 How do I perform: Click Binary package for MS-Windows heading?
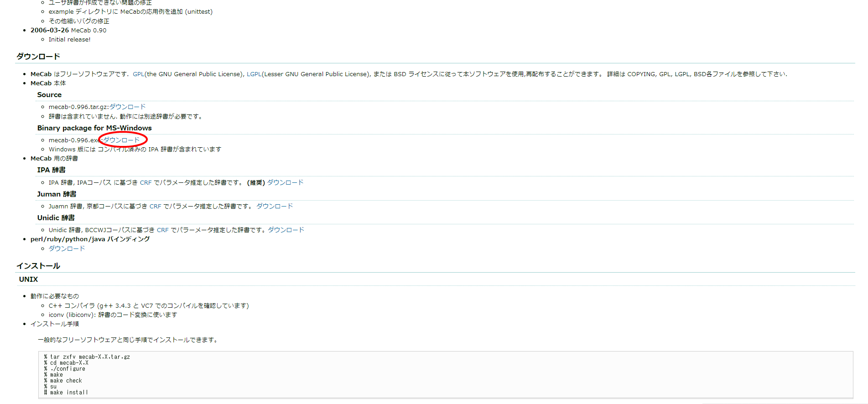pyautogui.click(x=94, y=128)
